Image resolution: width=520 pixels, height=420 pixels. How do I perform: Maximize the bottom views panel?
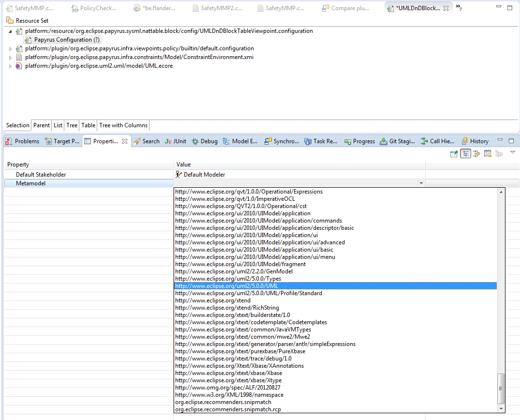point(511,141)
